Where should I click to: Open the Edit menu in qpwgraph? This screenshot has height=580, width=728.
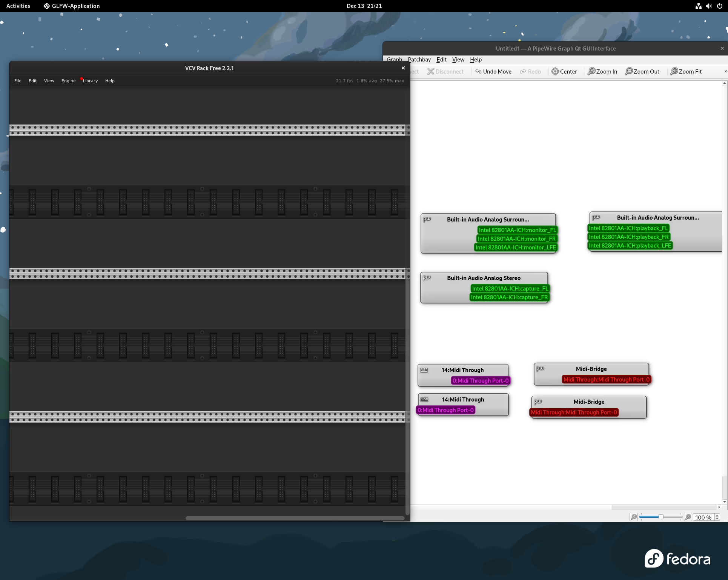tap(441, 60)
